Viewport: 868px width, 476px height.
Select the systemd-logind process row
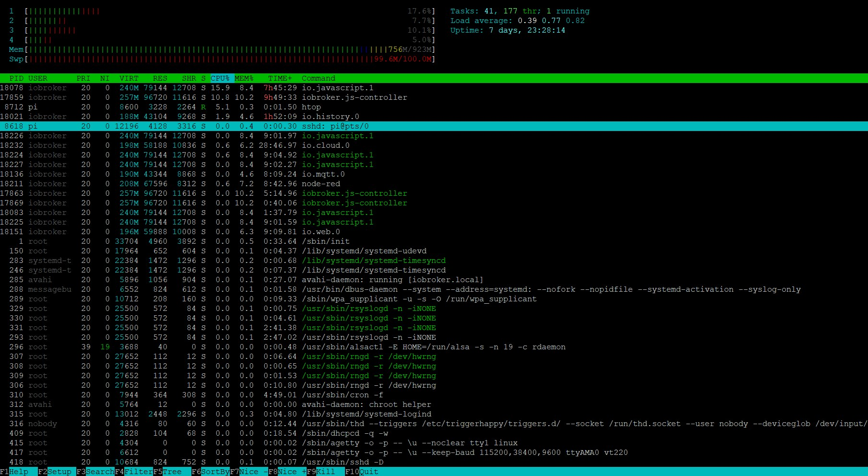(x=434, y=414)
